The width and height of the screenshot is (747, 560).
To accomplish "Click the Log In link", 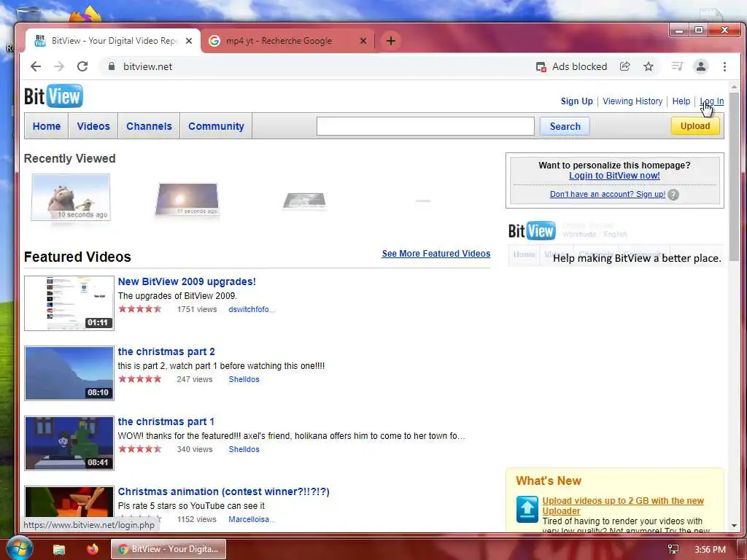I will click(x=712, y=101).
